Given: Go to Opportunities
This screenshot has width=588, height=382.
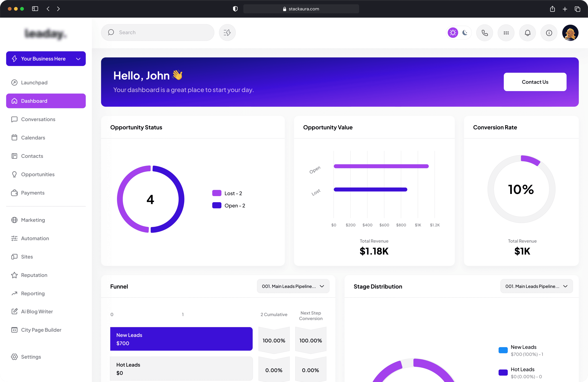Looking at the screenshot, I should (38, 174).
